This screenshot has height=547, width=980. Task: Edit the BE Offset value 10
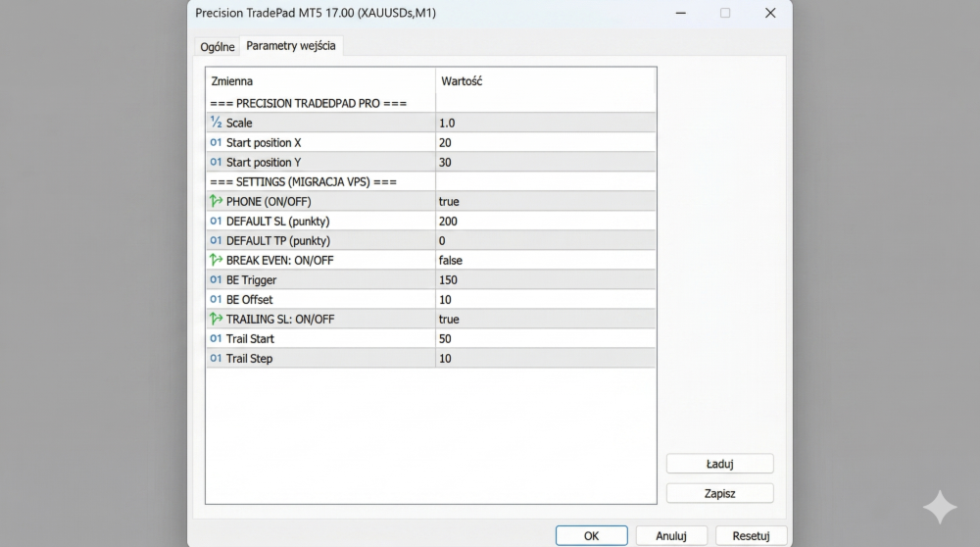coord(546,299)
